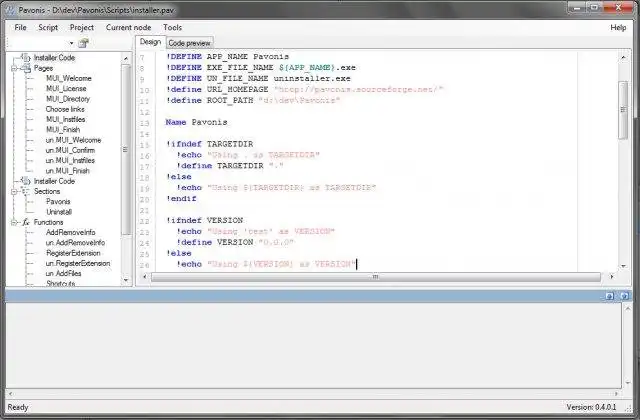This screenshot has height=420, width=640.
Task: Open the Script menu
Action: point(48,27)
